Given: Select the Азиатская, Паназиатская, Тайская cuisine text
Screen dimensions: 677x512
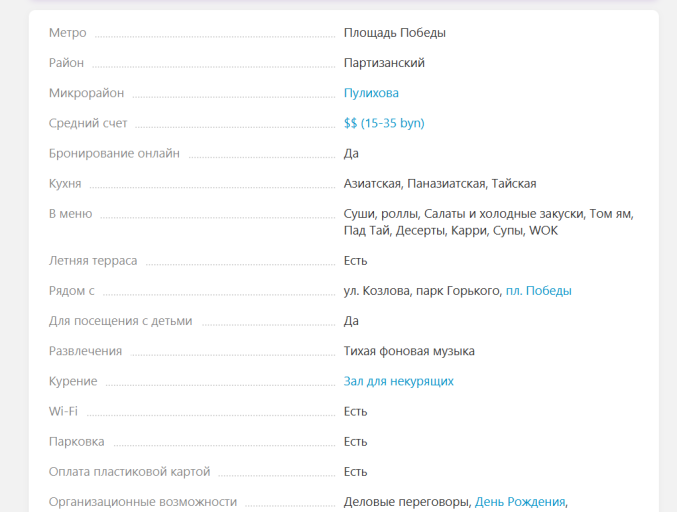Looking at the screenshot, I should [440, 183].
